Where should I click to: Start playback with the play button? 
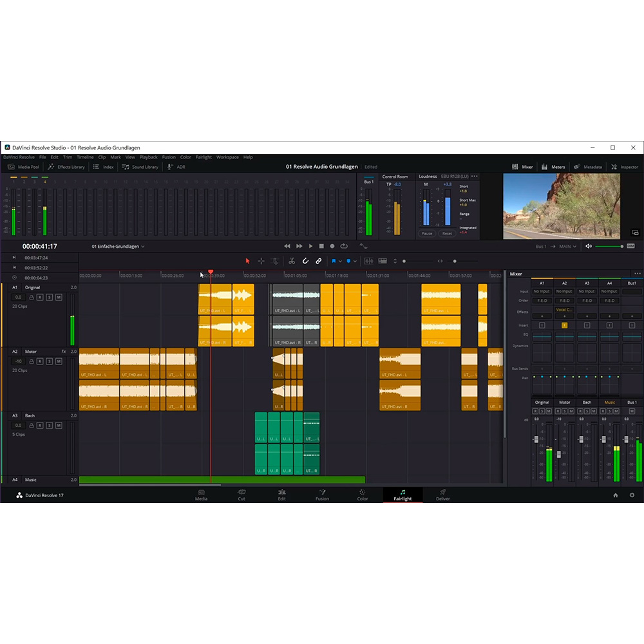(x=310, y=246)
